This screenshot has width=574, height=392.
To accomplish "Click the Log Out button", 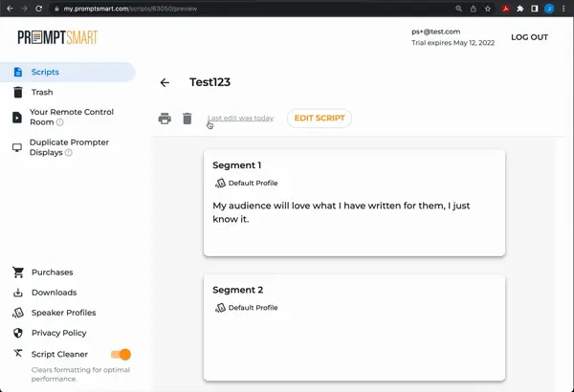I will pos(529,37).
